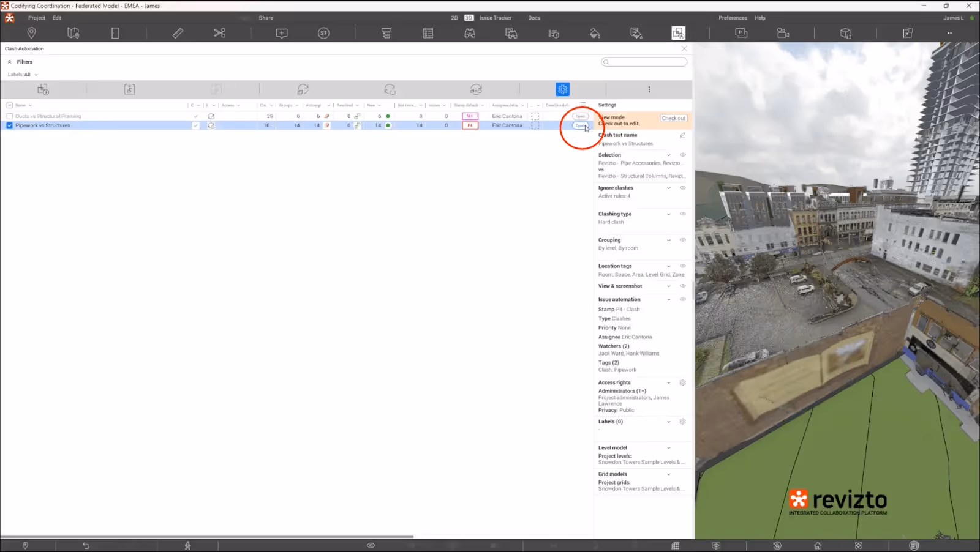The image size is (980, 552).
Task: Open the blue clash settings gear
Action: point(562,89)
